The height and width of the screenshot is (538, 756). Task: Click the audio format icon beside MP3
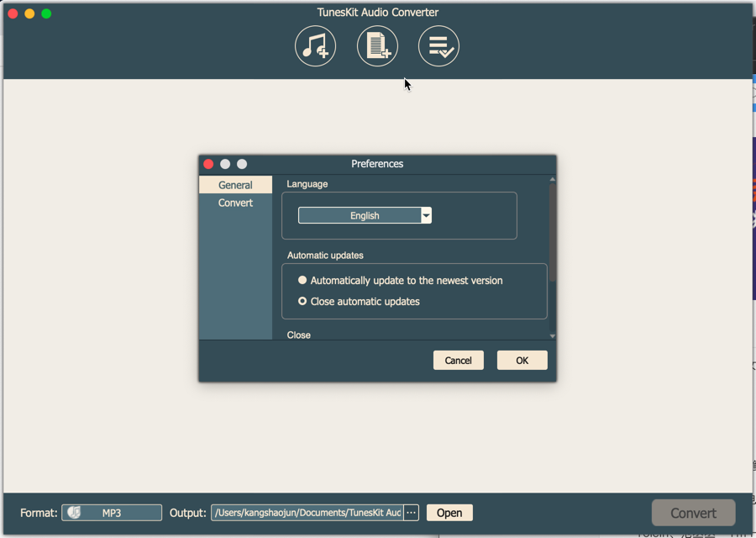[x=74, y=513]
